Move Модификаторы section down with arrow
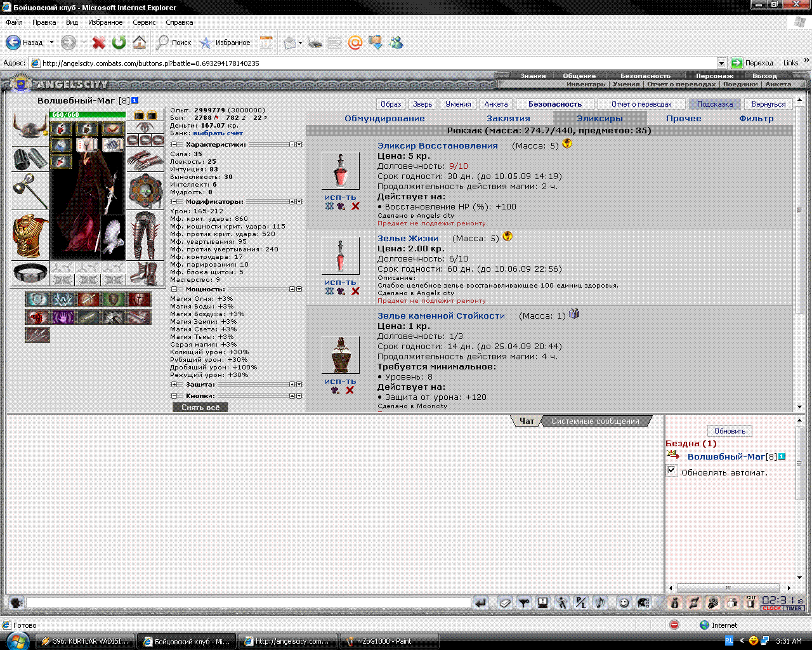 299,202
